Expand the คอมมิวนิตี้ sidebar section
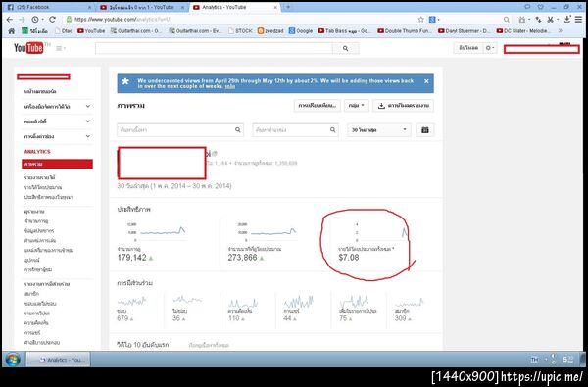Image resolution: width=588 pixels, height=387 pixels. click(58, 121)
